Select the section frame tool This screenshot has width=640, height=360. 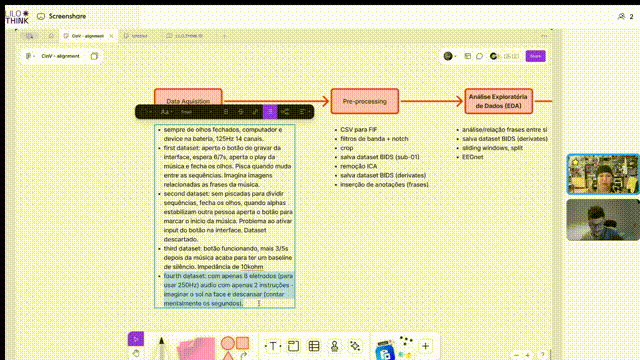(x=293, y=346)
